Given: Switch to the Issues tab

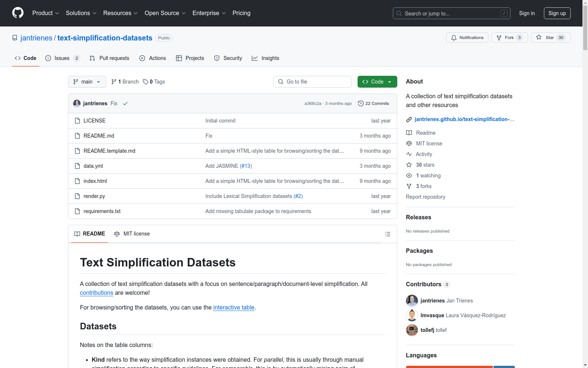Looking at the screenshot, I should (62, 58).
